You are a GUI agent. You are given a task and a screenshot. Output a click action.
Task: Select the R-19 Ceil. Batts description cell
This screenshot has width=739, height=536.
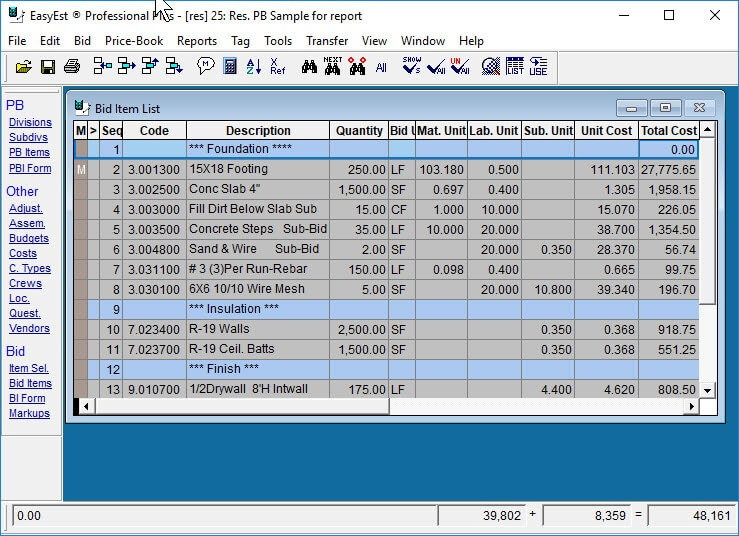coord(258,349)
